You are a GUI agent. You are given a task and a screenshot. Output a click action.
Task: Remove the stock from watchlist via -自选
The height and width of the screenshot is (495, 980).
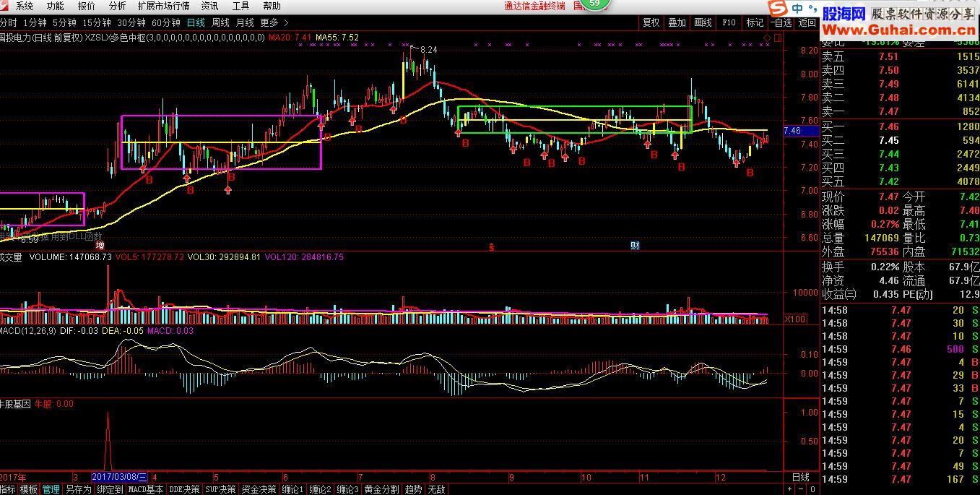click(x=781, y=22)
